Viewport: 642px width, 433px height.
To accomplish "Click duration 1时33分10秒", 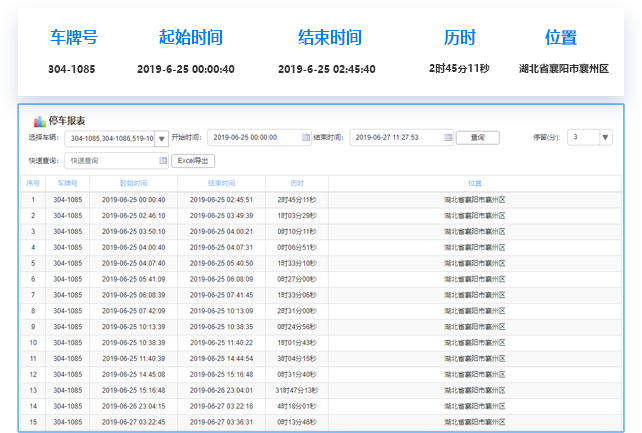I will (297, 263).
